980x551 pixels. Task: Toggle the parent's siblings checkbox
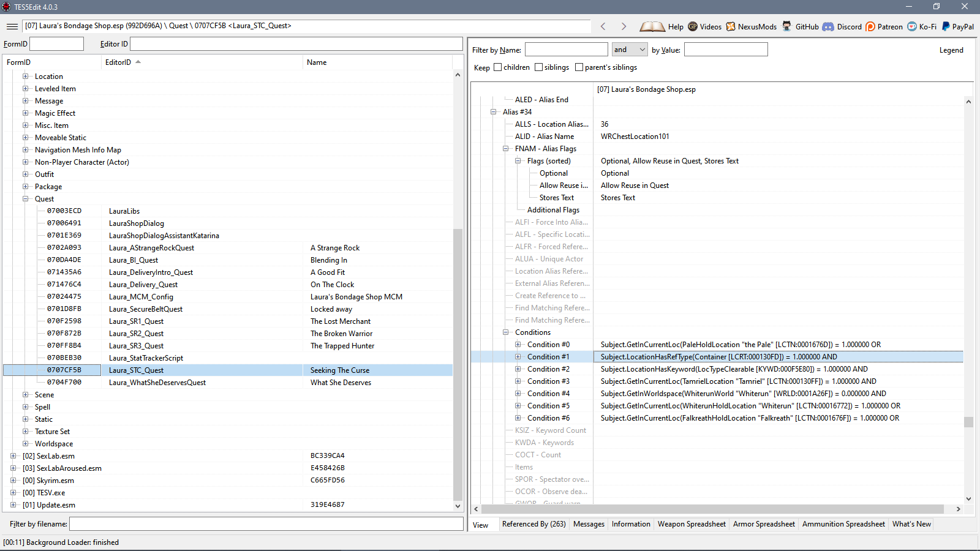coord(579,67)
